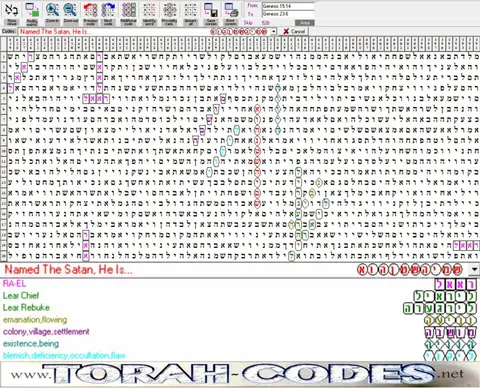The image size is (480, 388).
Task: Click the large red 'Named The Satan, He Is...' heading
Action: coord(68,269)
